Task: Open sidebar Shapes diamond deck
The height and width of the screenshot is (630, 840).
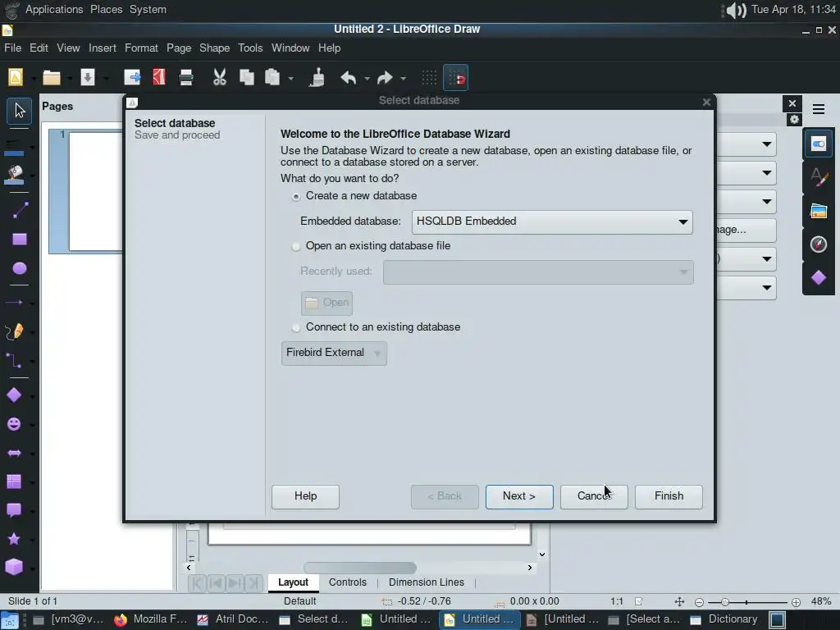Action: coord(819,277)
